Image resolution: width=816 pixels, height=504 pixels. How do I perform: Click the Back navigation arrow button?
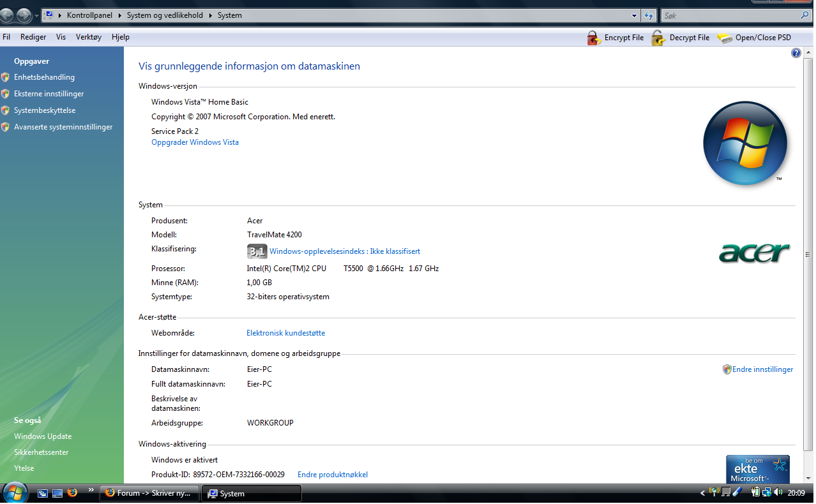[7, 15]
